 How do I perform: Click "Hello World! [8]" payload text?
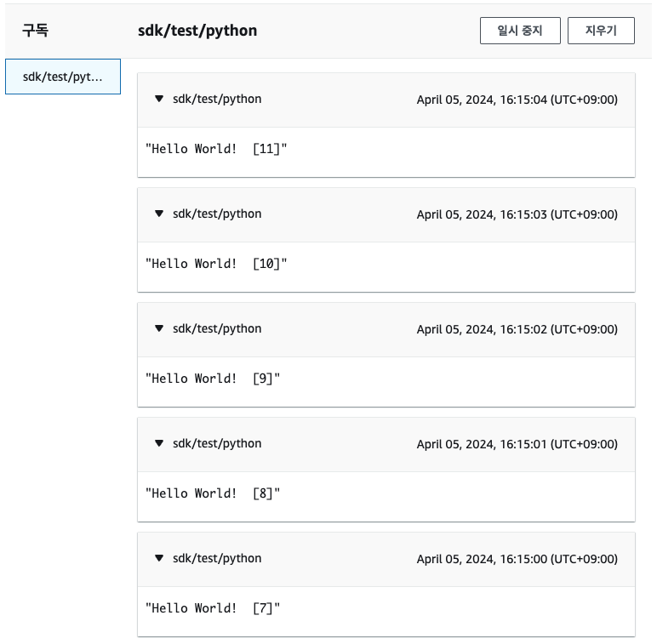point(213,493)
